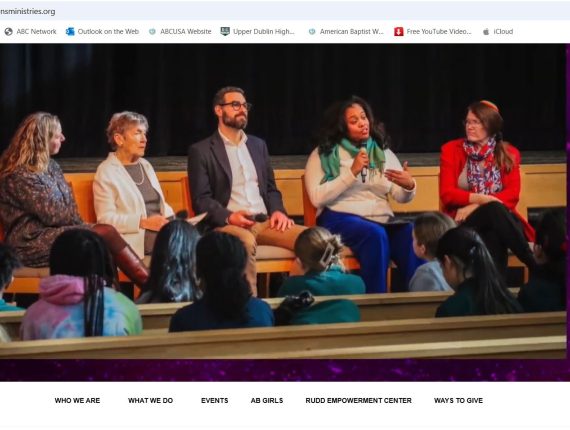Click the ABC Network bookmark label
The image size is (570, 430).
[36, 32]
